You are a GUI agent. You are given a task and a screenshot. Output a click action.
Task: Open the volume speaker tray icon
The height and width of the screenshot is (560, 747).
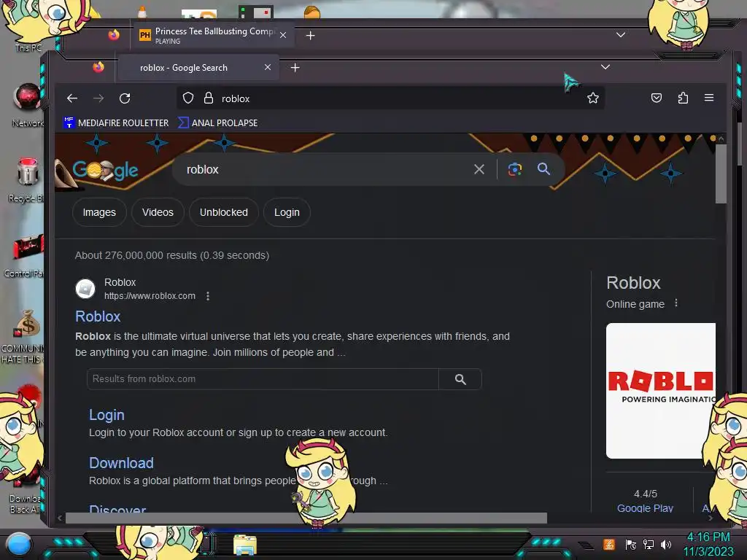point(666,545)
